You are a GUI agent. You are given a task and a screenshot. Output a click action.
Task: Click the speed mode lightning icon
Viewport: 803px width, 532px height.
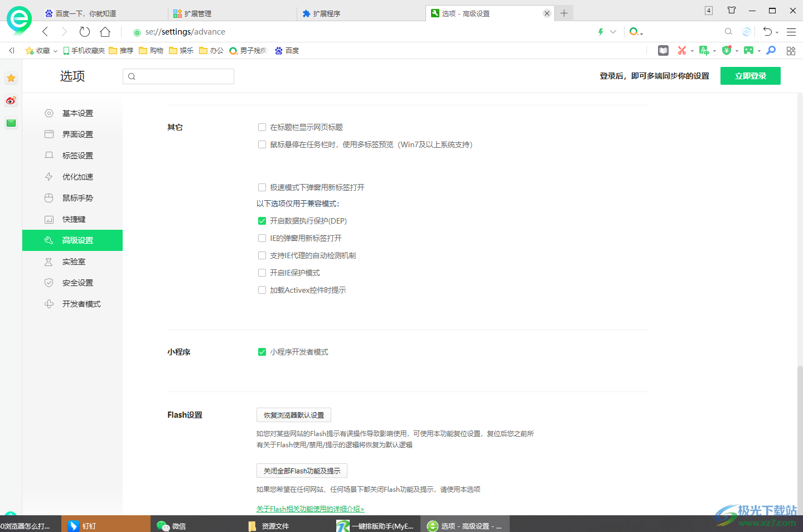coord(601,32)
